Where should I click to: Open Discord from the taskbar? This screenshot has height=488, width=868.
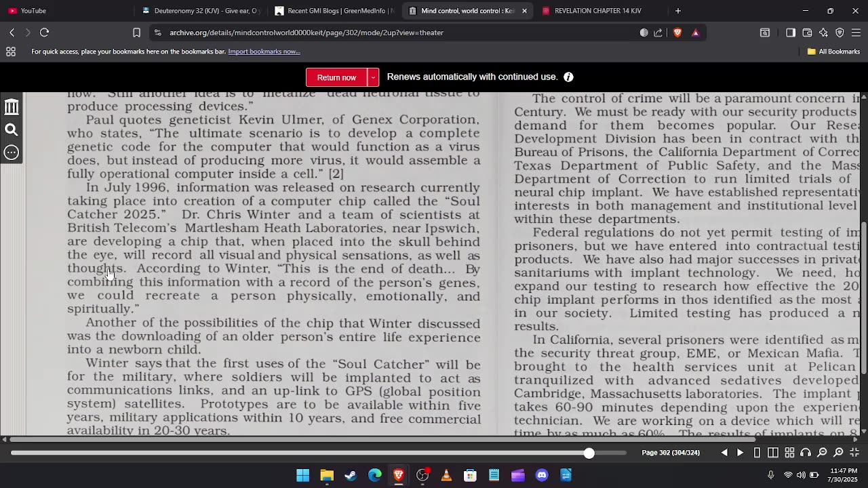[x=542, y=476]
